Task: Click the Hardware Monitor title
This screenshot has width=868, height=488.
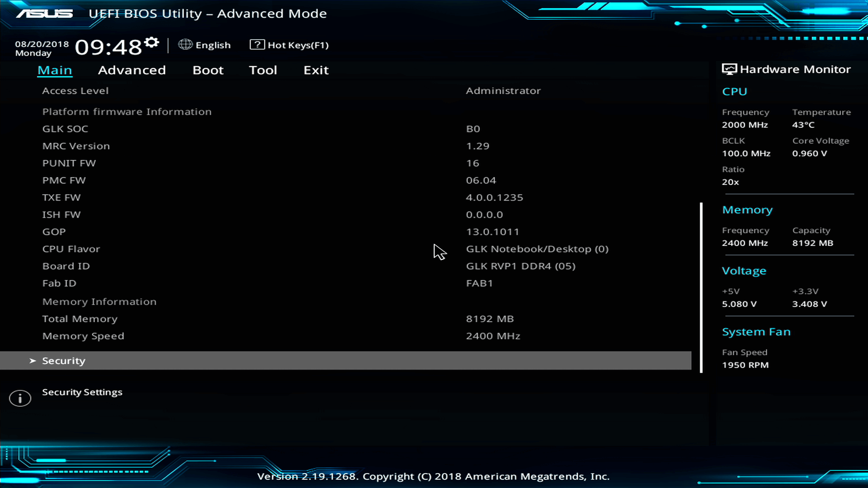Action: [795, 69]
